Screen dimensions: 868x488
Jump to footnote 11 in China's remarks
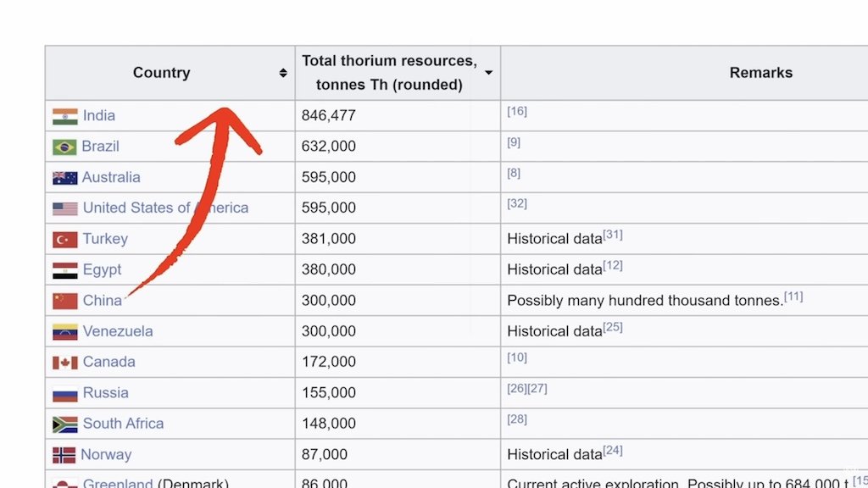tap(793, 297)
